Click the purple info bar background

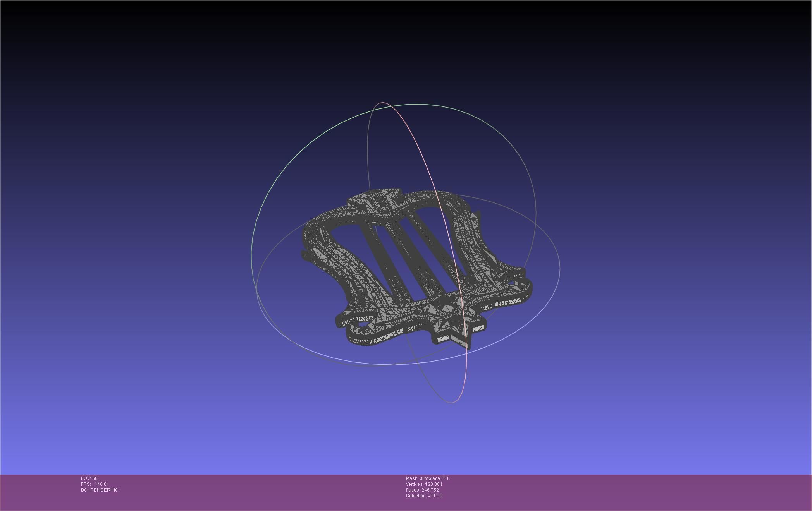pos(620,492)
